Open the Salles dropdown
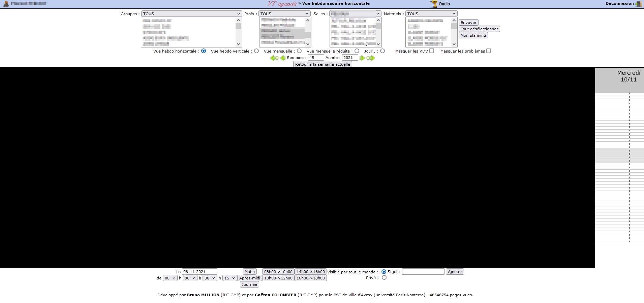This screenshot has width=644, height=303. point(355,14)
